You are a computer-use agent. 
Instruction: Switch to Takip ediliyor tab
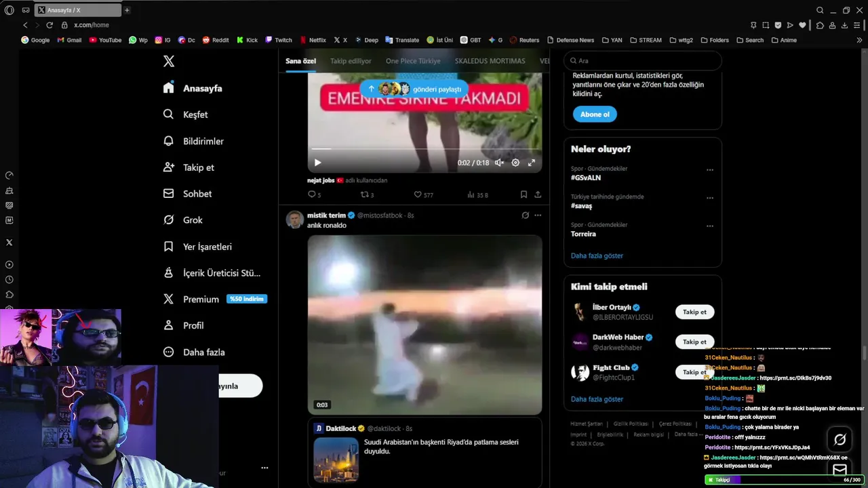[x=351, y=61]
